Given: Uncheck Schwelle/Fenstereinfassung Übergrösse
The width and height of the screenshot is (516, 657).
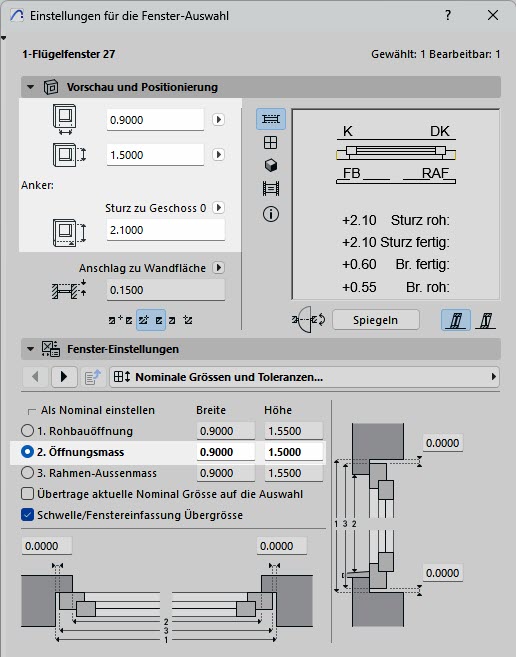Looking at the screenshot, I should click(27, 515).
